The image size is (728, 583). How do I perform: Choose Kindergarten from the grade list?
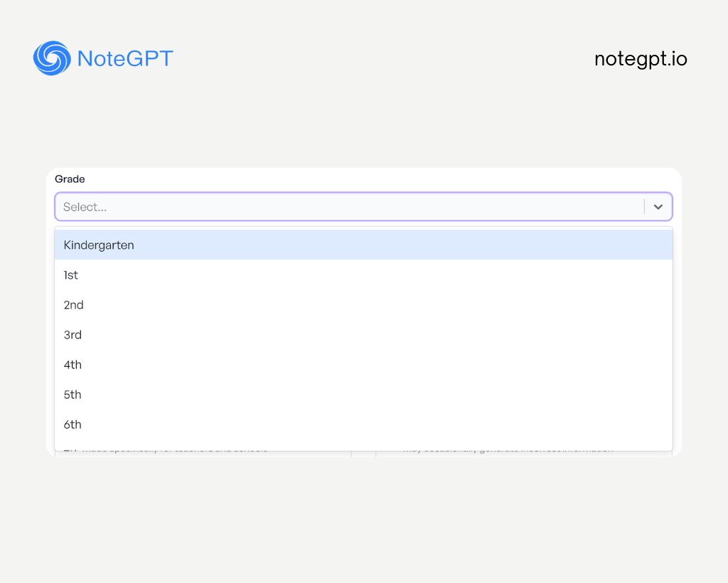pos(99,245)
